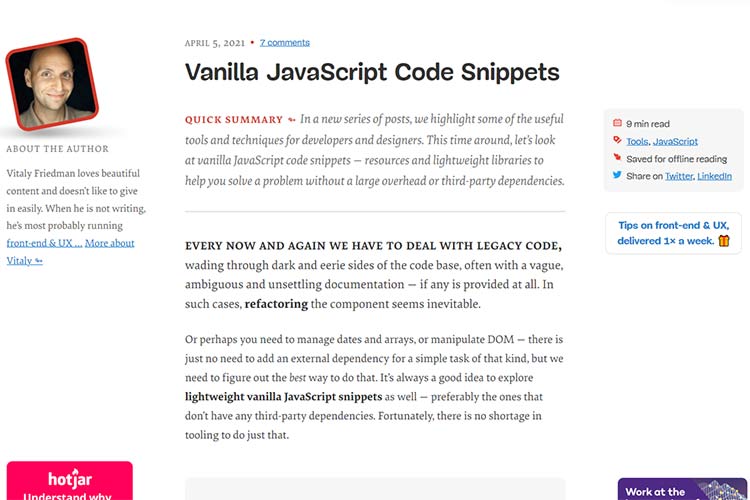The height and width of the screenshot is (500, 750).
Task: Share the article on Twitter
Action: [x=678, y=176]
